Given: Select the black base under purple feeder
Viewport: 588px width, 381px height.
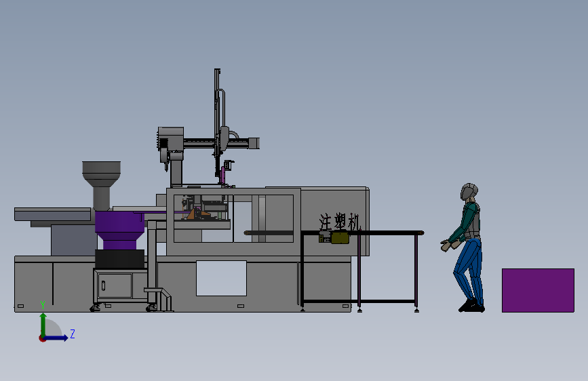Looking at the screenshot, I should pyautogui.click(x=119, y=259).
